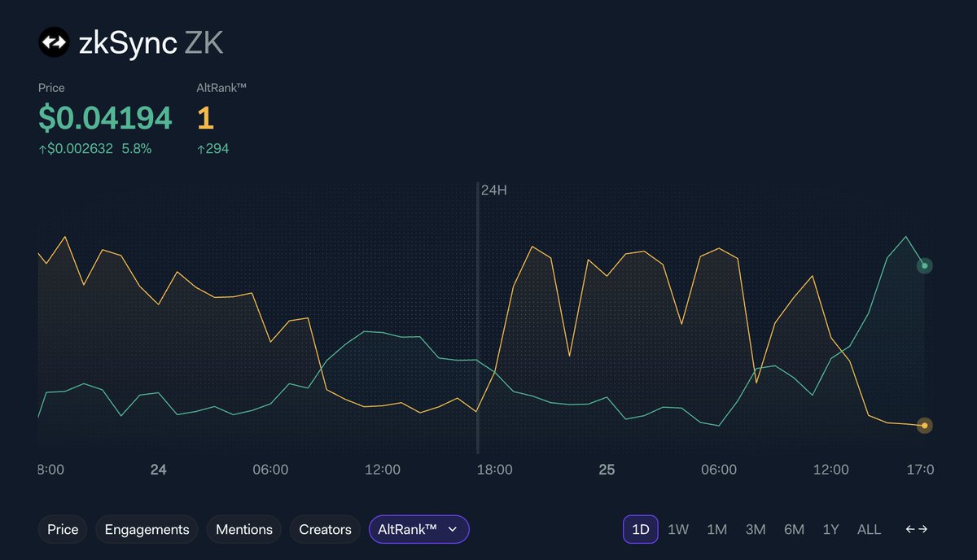Switch to the ALL timeframe

pos(869,529)
